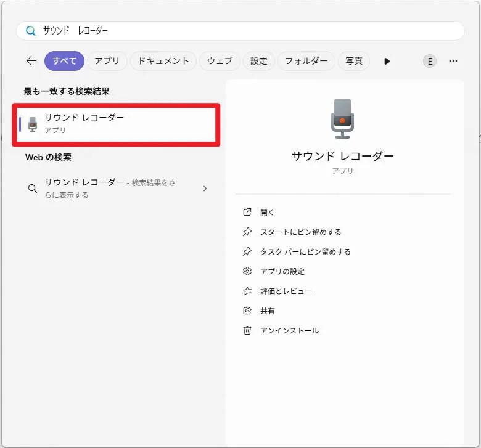This screenshot has height=448, width=481.
Task: Click the Web の検索 heading
Action: pos(48,157)
